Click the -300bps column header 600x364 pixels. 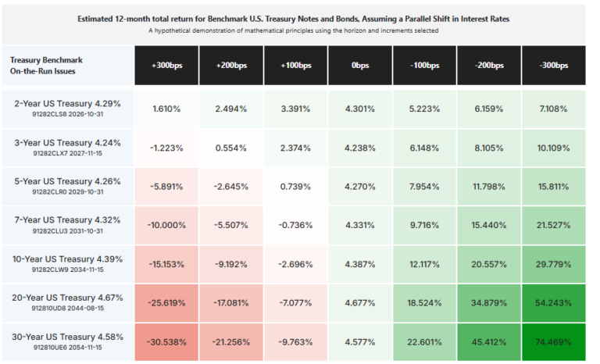click(x=553, y=65)
